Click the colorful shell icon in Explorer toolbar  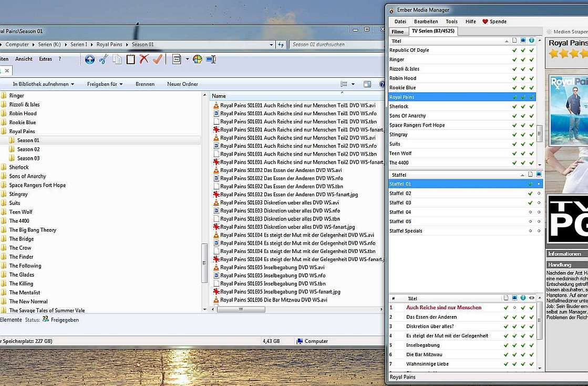pyautogui.click(x=198, y=59)
